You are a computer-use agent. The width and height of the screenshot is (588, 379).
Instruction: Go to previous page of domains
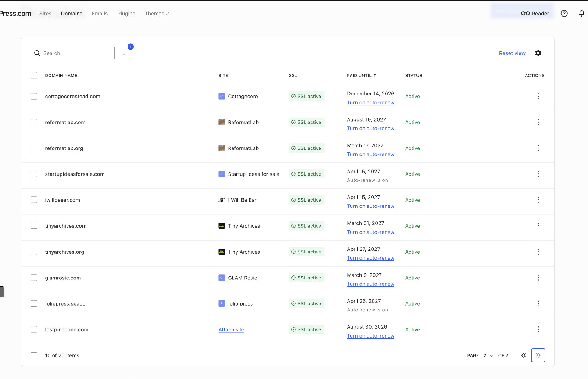click(x=524, y=355)
